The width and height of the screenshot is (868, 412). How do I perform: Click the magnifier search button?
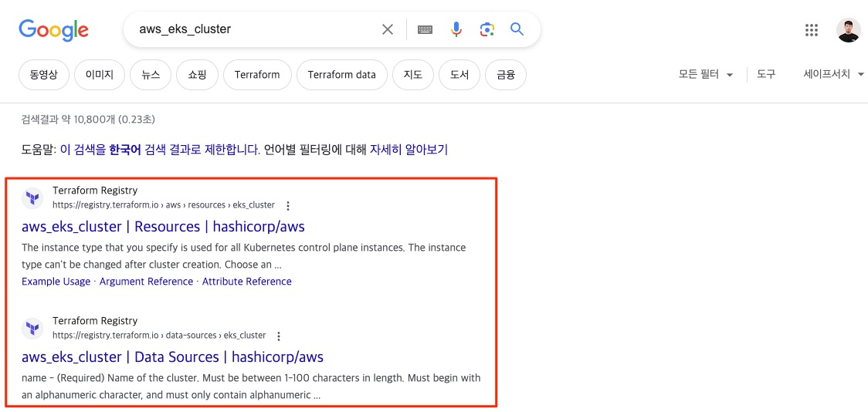[517, 29]
